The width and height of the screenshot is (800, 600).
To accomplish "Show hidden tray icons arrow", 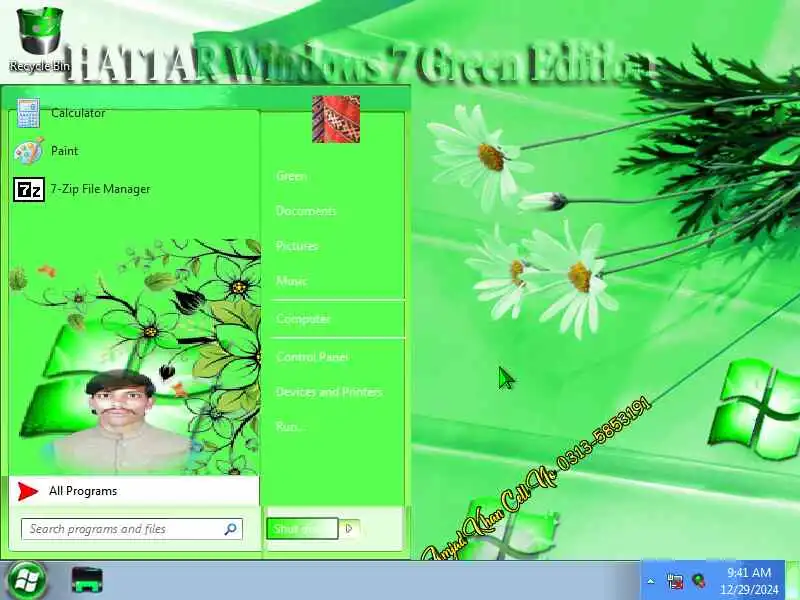I will 651,581.
